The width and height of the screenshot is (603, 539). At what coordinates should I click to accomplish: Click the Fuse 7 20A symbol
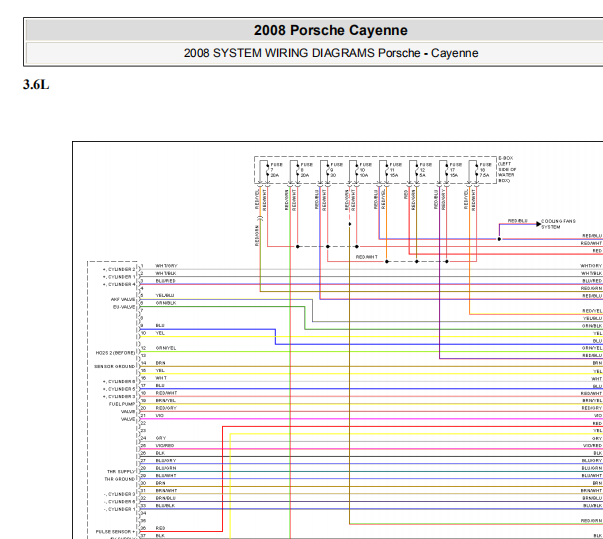pyautogui.click(x=267, y=170)
